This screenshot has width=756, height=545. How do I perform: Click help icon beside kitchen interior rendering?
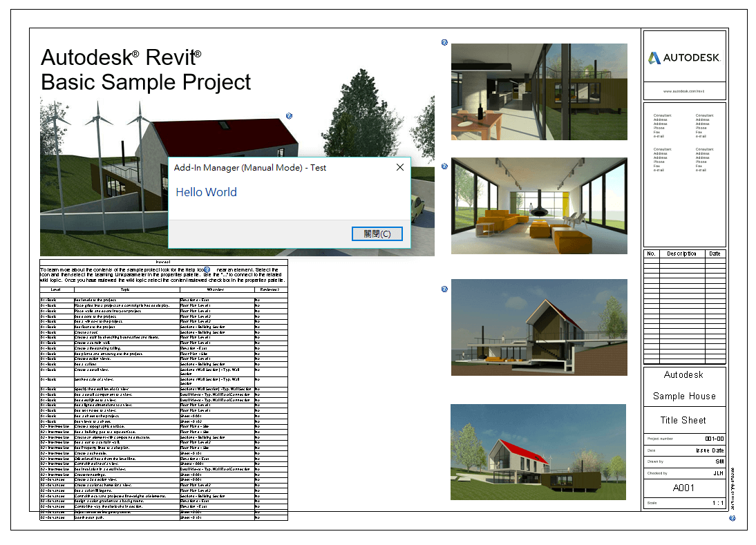coord(444,42)
